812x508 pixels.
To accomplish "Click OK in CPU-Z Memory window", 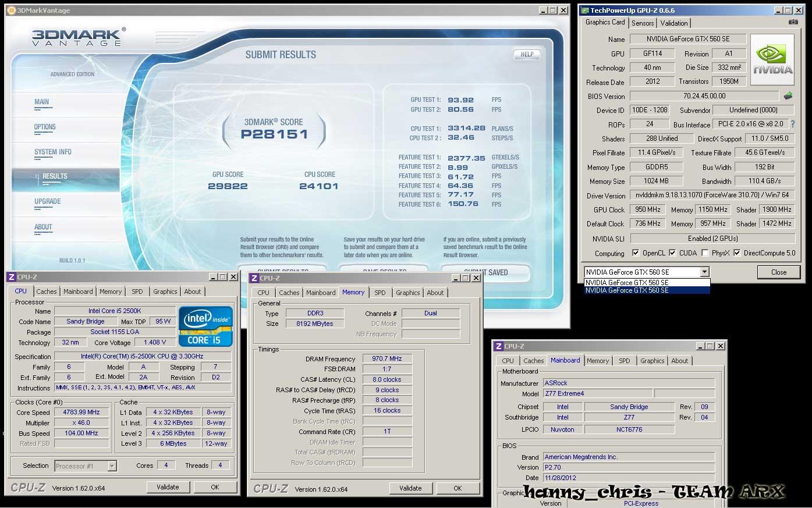I will coord(458,488).
